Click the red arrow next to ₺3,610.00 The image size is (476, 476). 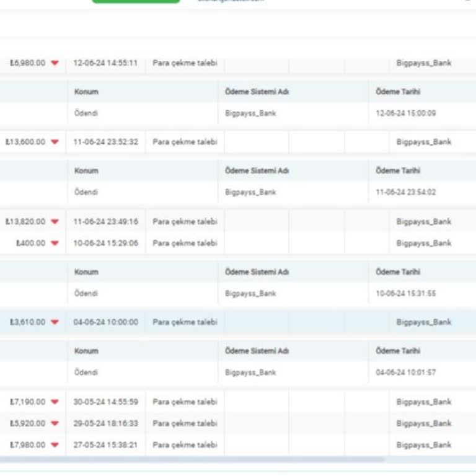click(55, 322)
